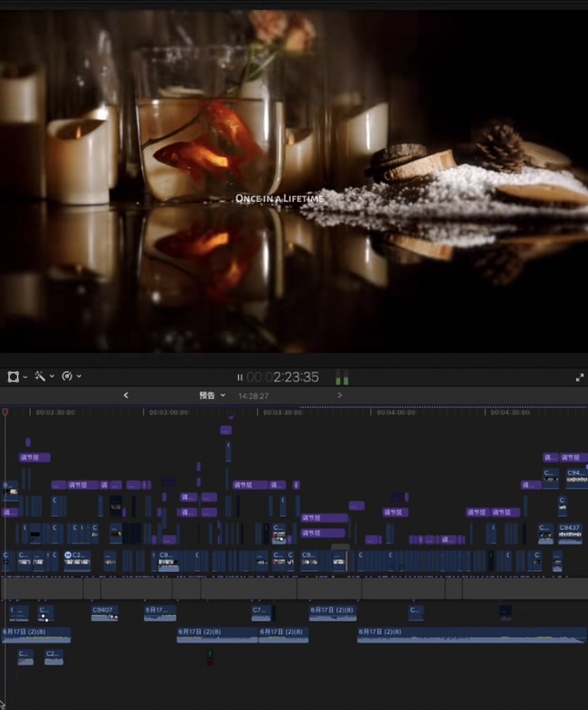Click the 00:03:00:00 ruler mark
The height and width of the screenshot is (710, 588).
168,412
